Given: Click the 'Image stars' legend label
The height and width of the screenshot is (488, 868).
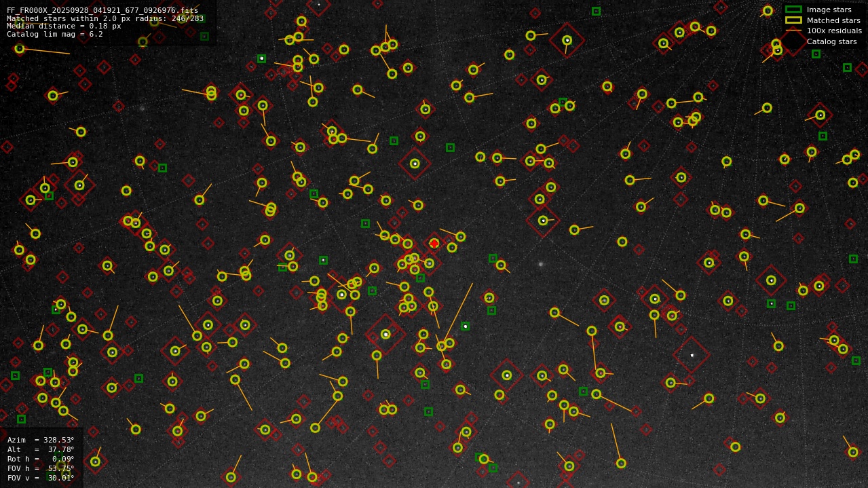Looking at the screenshot, I should 829,10.
